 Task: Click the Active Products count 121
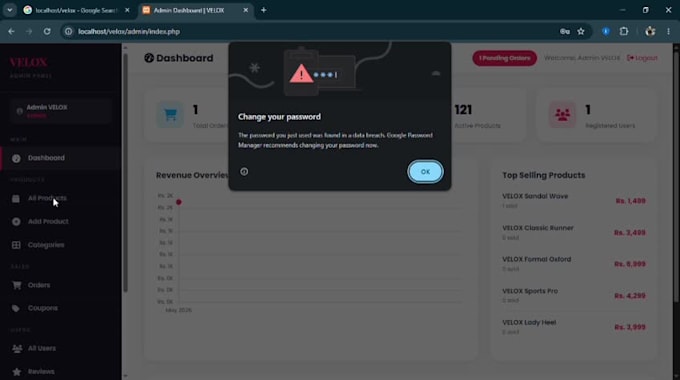point(463,110)
